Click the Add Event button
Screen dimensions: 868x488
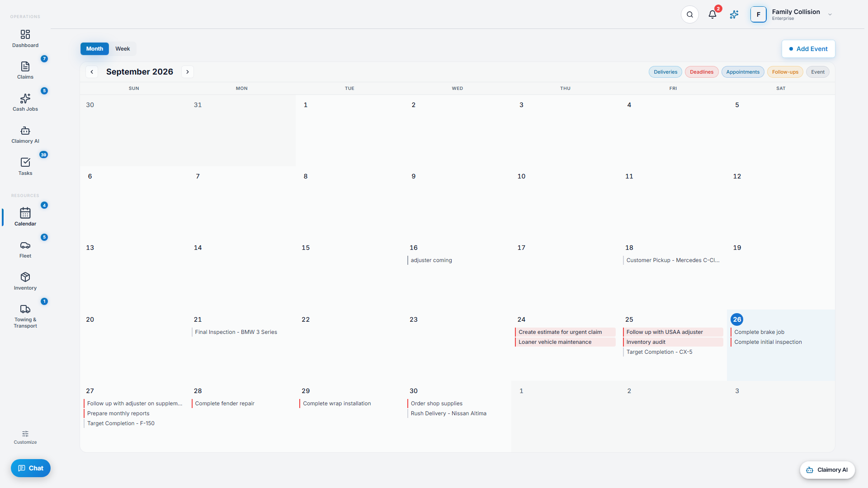(x=808, y=49)
